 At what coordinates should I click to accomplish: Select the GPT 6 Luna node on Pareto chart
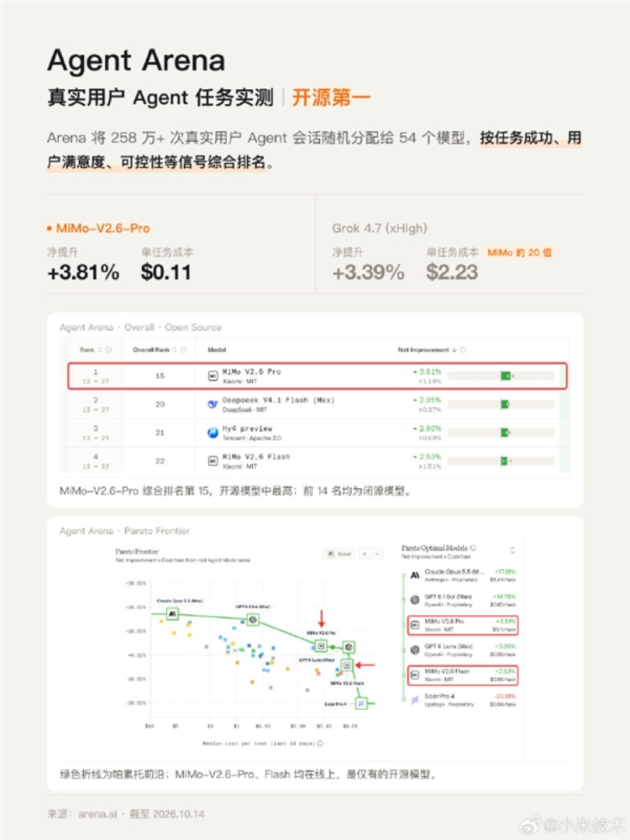point(349,647)
